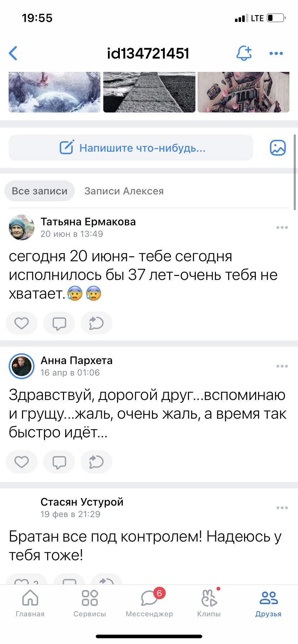
Task: Share Татьяна Ермакова's post
Action: 96,323
